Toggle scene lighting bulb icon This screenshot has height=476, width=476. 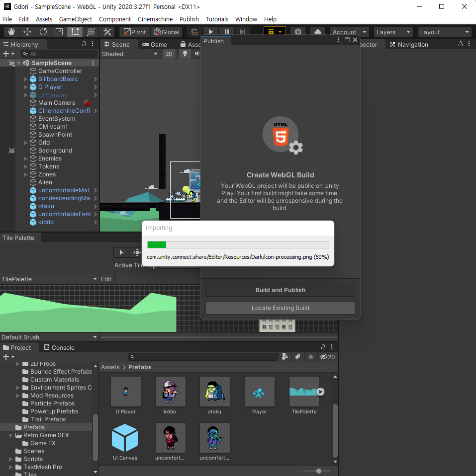coord(185,54)
